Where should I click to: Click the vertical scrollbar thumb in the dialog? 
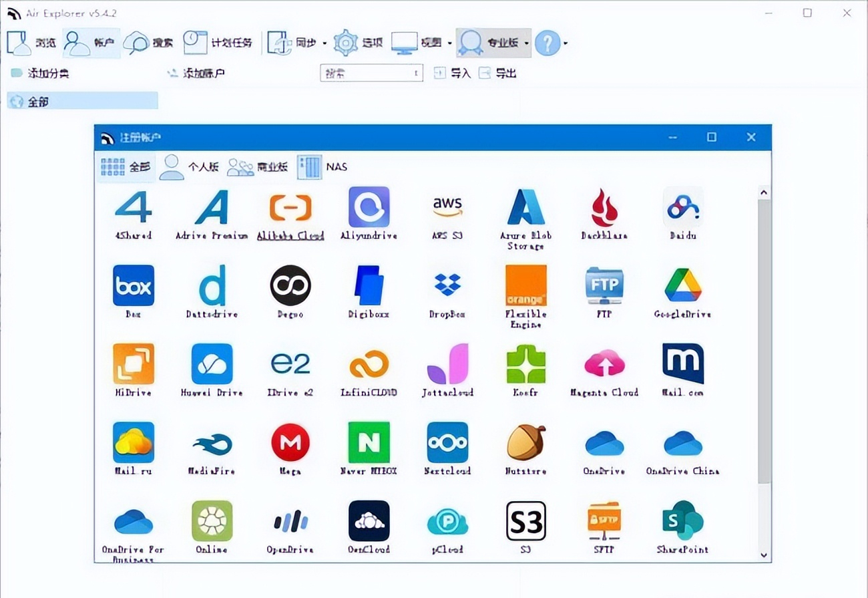(x=765, y=341)
